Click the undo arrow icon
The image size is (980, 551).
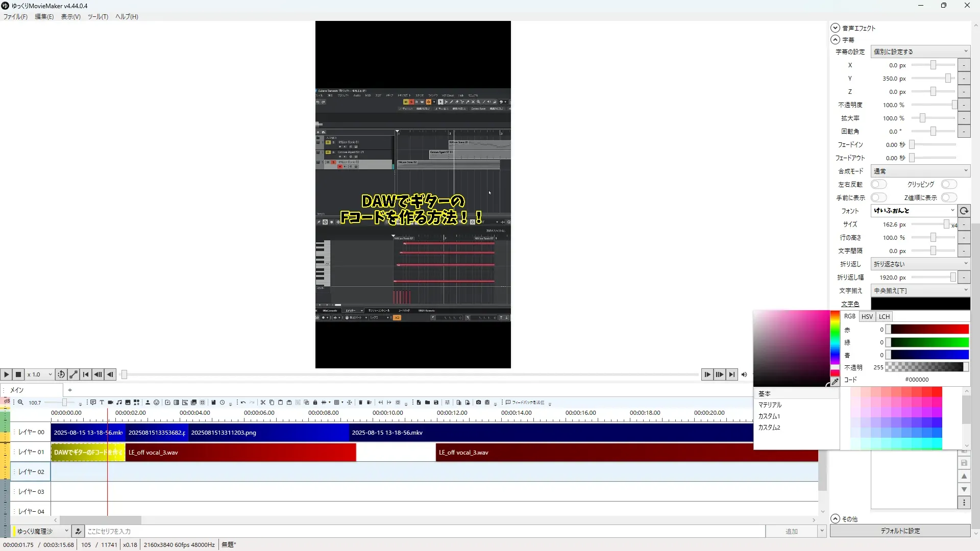[x=243, y=403]
